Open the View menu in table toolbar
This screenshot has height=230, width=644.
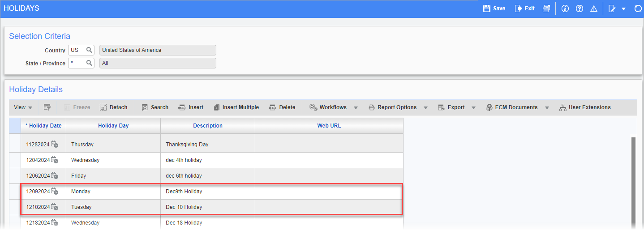pyautogui.click(x=23, y=107)
